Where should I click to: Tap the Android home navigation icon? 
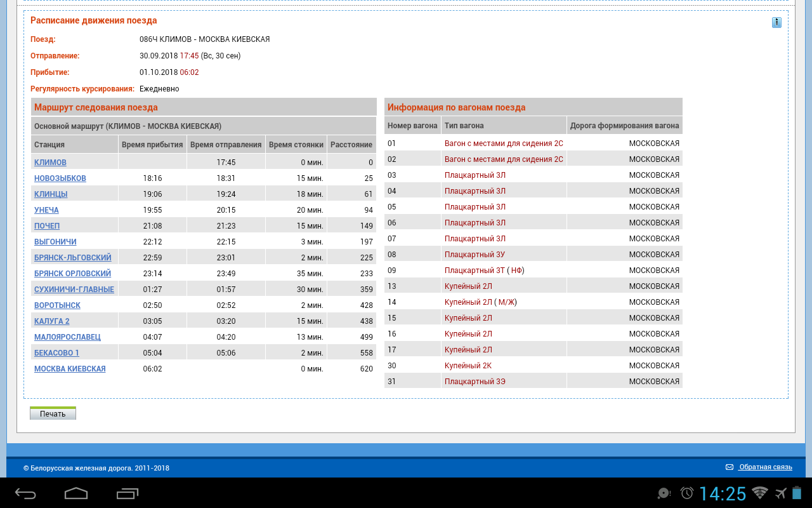(76, 493)
